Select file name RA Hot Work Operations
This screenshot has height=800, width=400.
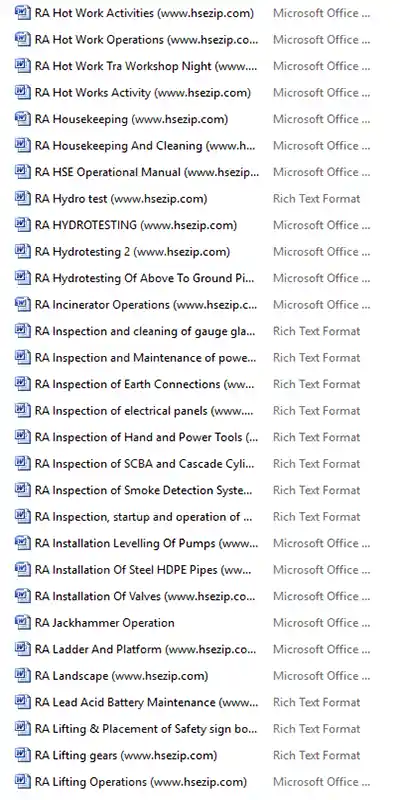pos(146,39)
